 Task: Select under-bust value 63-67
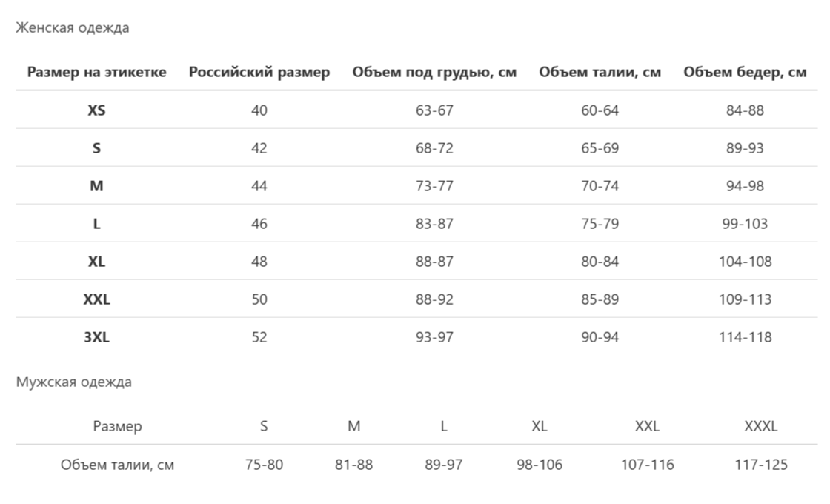[x=434, y=110]
